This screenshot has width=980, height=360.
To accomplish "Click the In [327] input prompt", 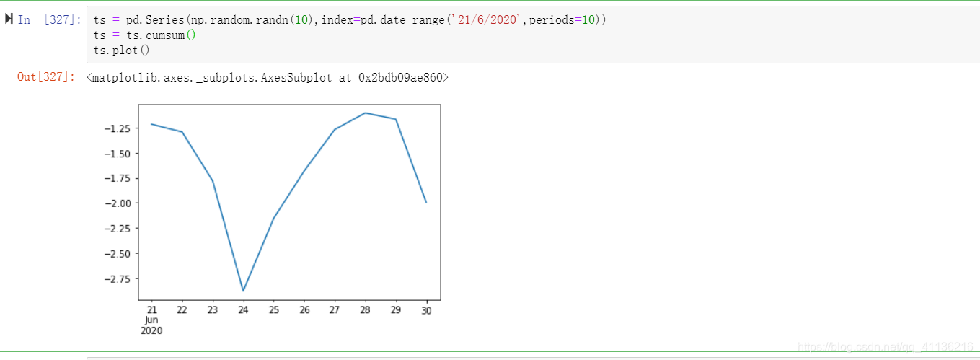I will 49,20.
